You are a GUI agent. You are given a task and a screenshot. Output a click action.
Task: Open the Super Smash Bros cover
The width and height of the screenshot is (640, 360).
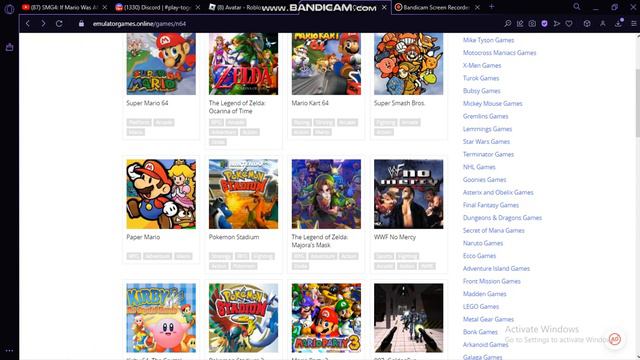point(409,64)
